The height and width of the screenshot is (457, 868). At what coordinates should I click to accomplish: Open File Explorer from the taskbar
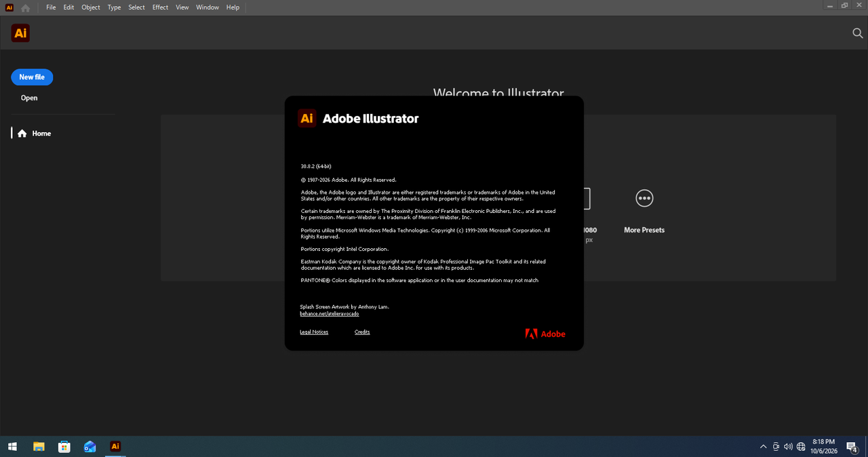pyautogui.click(x=39, y=446)
